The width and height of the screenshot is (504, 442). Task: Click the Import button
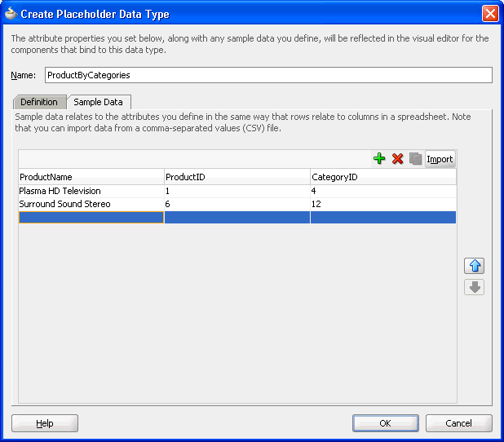[440, 159]
